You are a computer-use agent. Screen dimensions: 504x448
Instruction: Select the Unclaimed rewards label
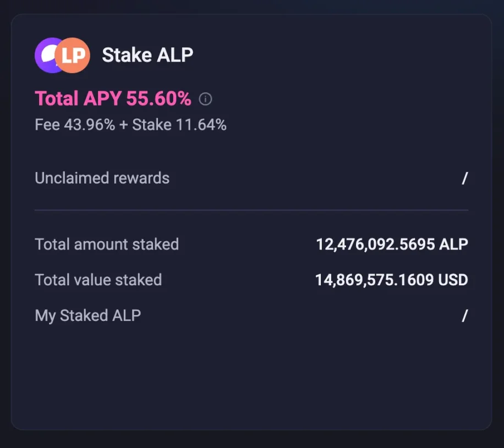(102, 178)
